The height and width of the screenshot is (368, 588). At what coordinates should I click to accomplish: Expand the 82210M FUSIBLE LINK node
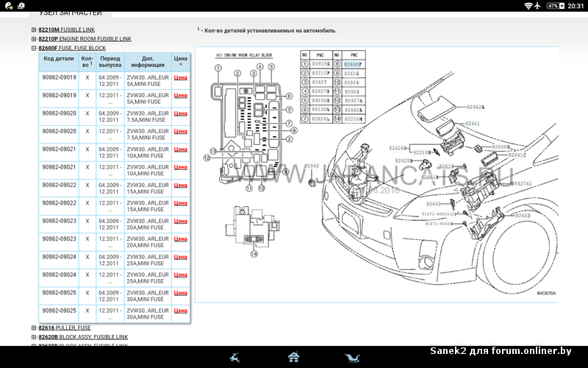pyautogui.click(x=34, y=29)
